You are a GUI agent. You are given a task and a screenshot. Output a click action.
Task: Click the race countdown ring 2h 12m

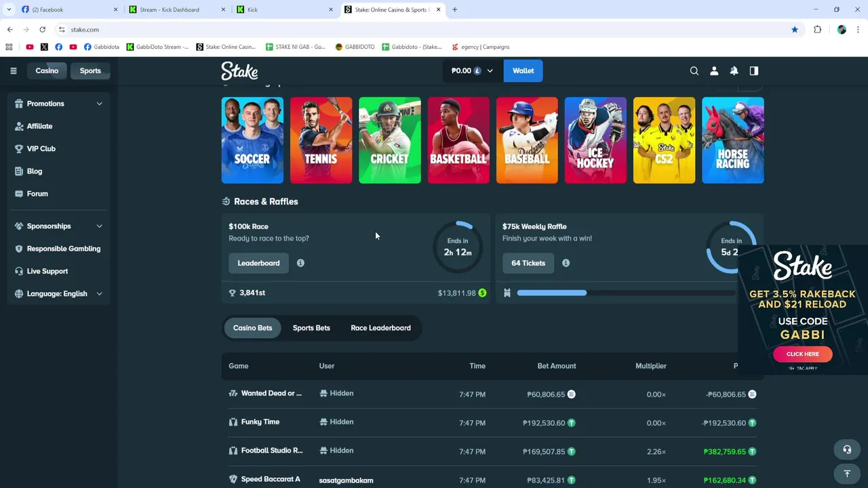coord(458,246)
